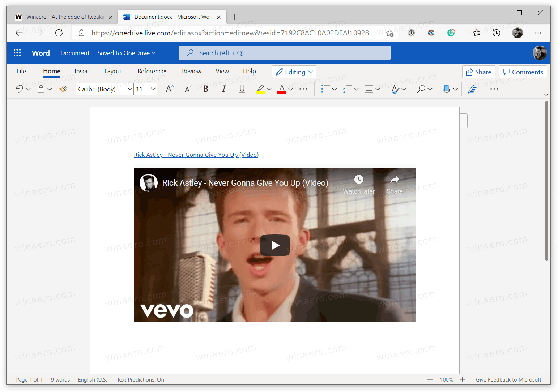558x392 pixels.
Task: Expand font color dropdown arrow
Action: 291,89
